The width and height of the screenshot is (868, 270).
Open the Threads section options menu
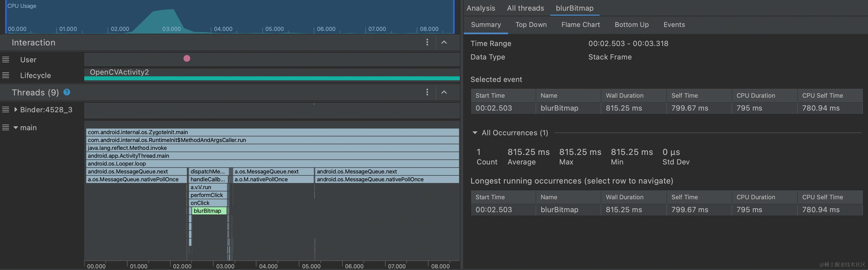pyautogui.click(x=427, y=92)
